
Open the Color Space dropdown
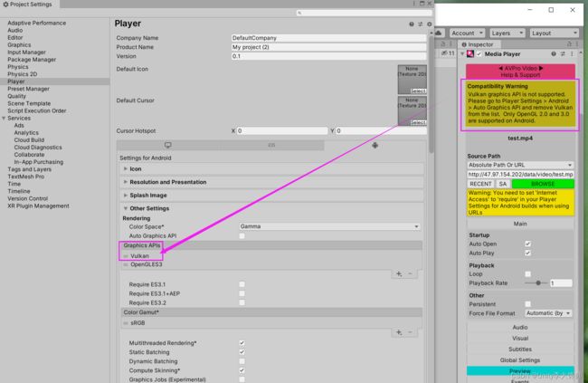(329, 226)
